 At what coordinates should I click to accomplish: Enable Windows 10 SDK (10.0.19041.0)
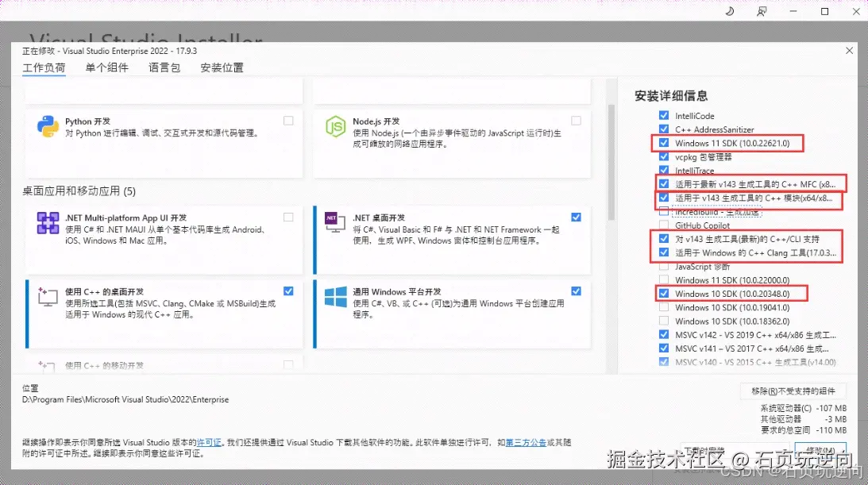click(664, 308)
